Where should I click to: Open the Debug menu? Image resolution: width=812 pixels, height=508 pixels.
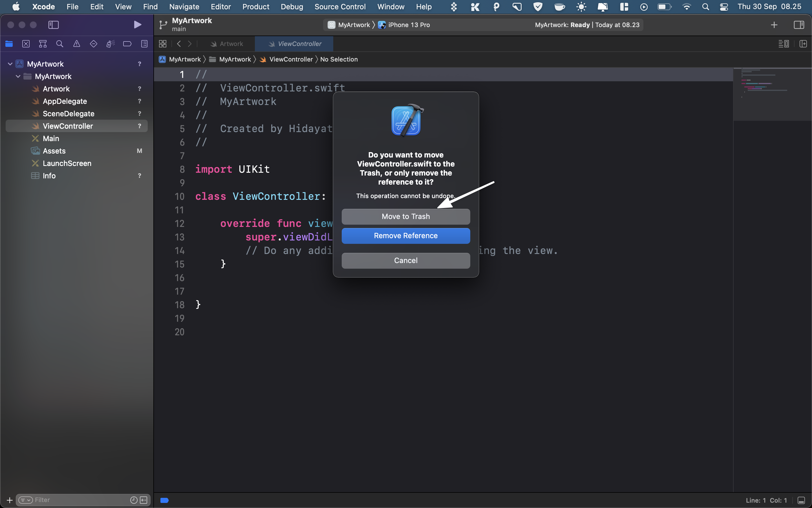[x=292, y=7]
